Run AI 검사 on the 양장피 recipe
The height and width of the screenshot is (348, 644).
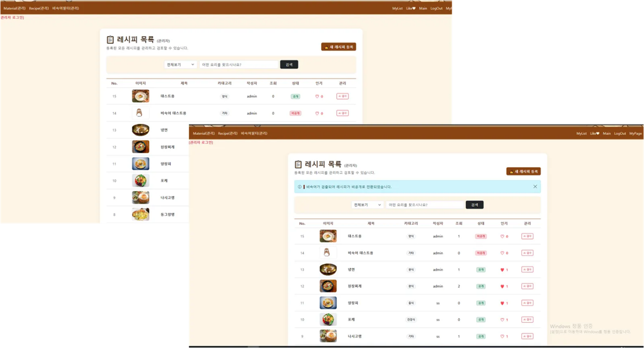coord(527,303)
